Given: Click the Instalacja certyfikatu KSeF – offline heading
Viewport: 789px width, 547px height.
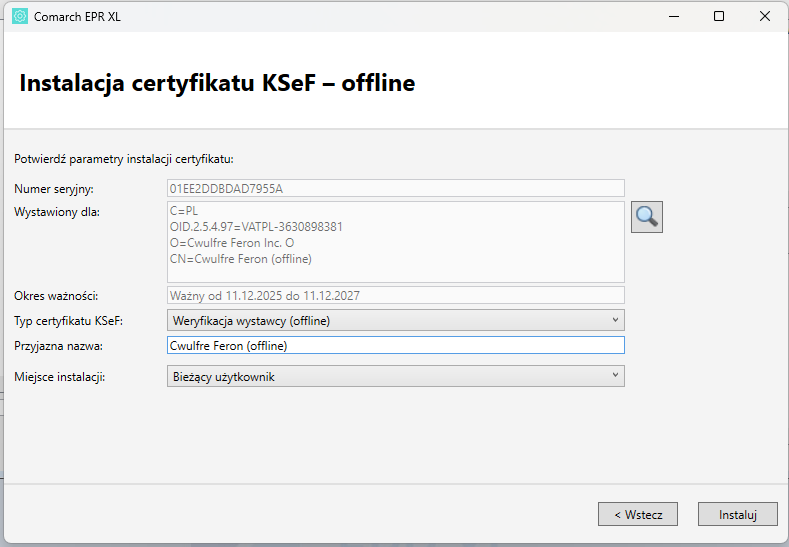Looking at the screenshot, I should click(217, 83).
